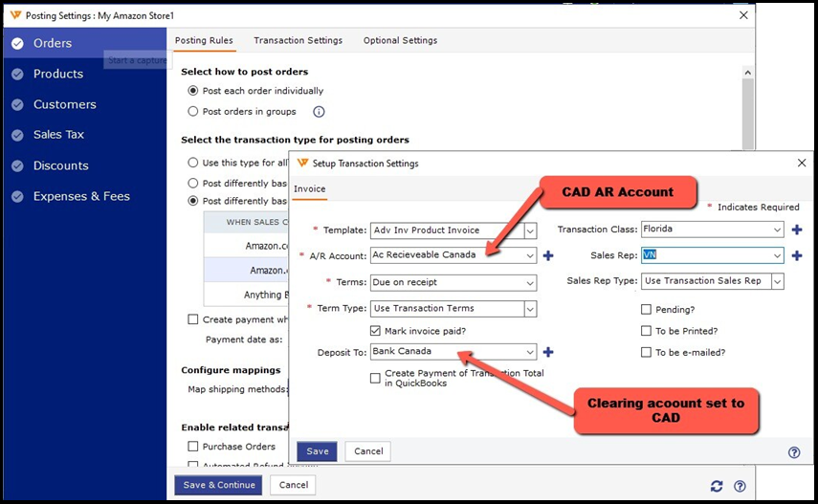Open the Optional Settings tab
Viewport: 818px width, 504px height.
click(400, 41)
